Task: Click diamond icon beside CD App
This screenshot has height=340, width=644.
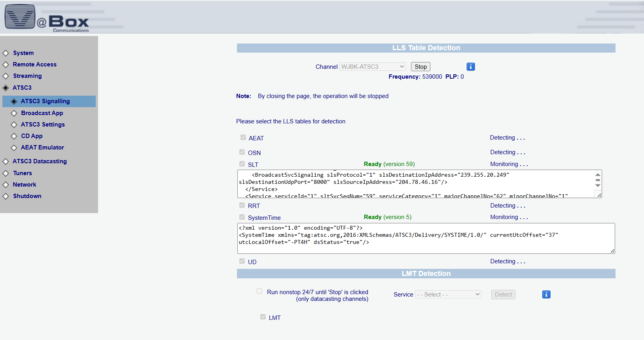Action: point(14,136)
